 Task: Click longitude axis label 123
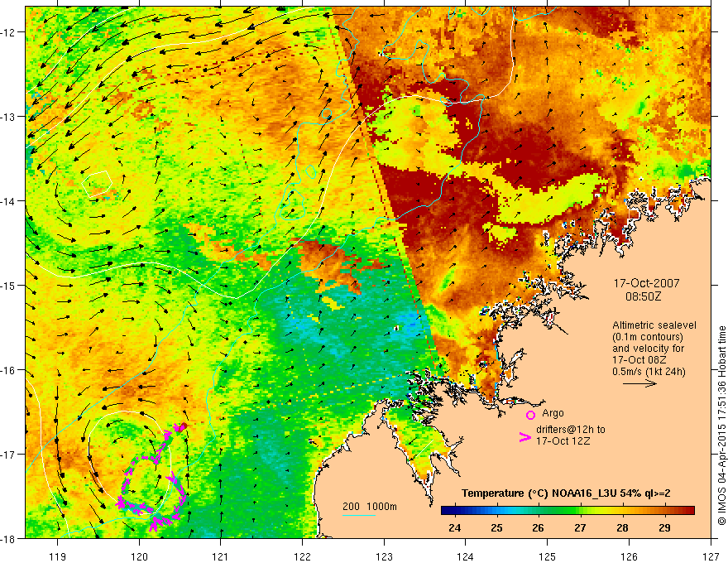point(384,556)
